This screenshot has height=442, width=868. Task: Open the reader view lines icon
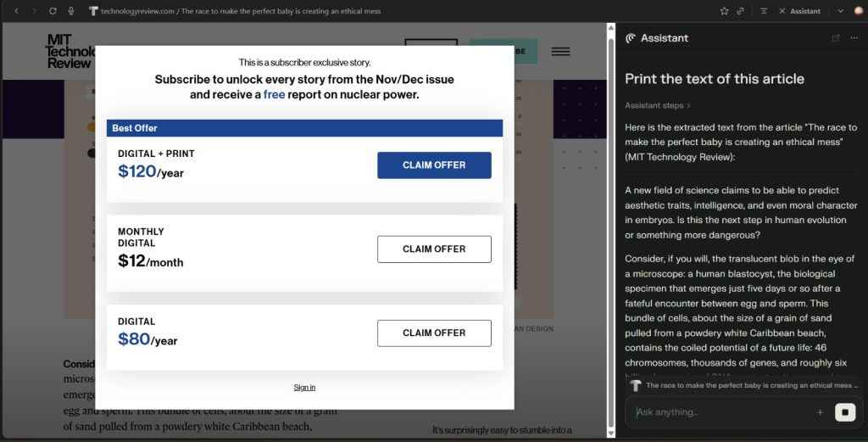pyautogui.click(x=764, y=11)
